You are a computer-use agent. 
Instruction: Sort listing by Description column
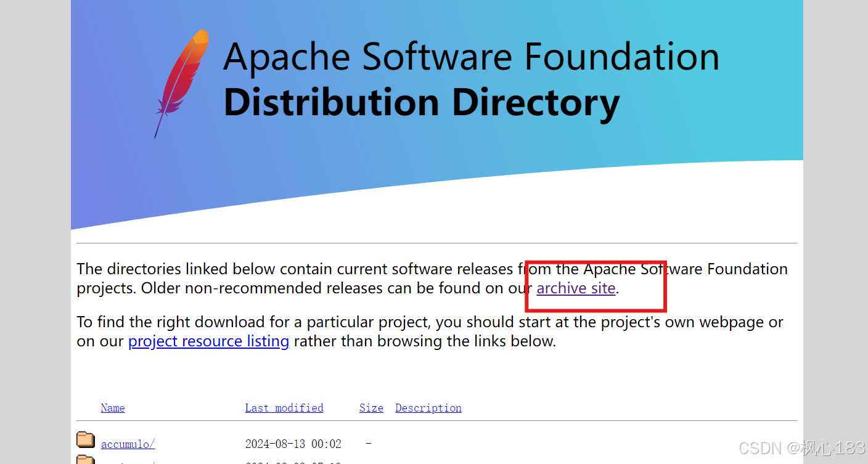428,408
